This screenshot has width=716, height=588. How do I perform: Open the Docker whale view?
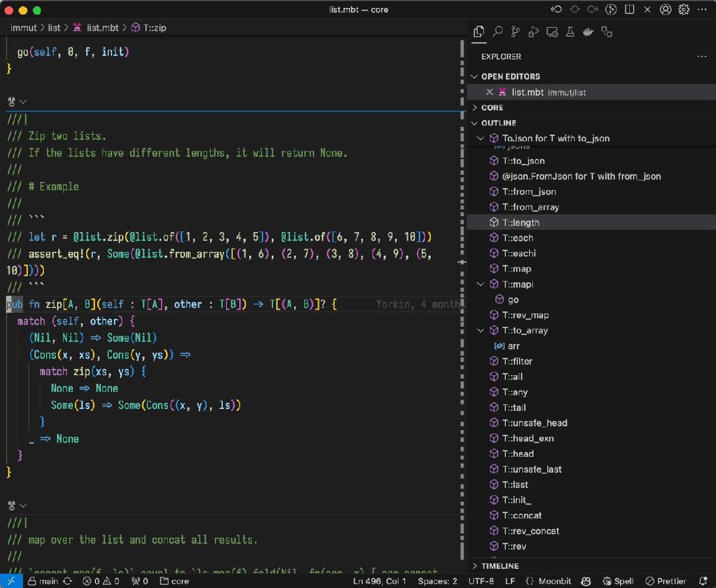pos(587,32)
